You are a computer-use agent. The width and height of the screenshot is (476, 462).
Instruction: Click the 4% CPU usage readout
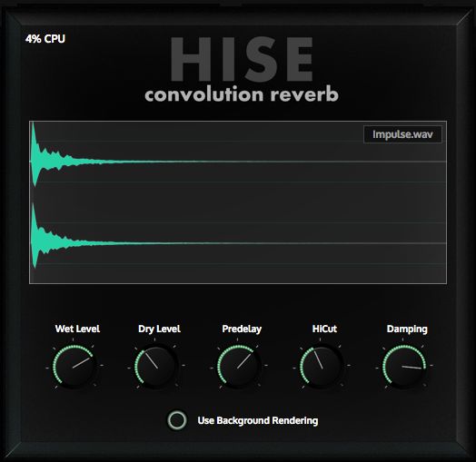click(45, 39)
